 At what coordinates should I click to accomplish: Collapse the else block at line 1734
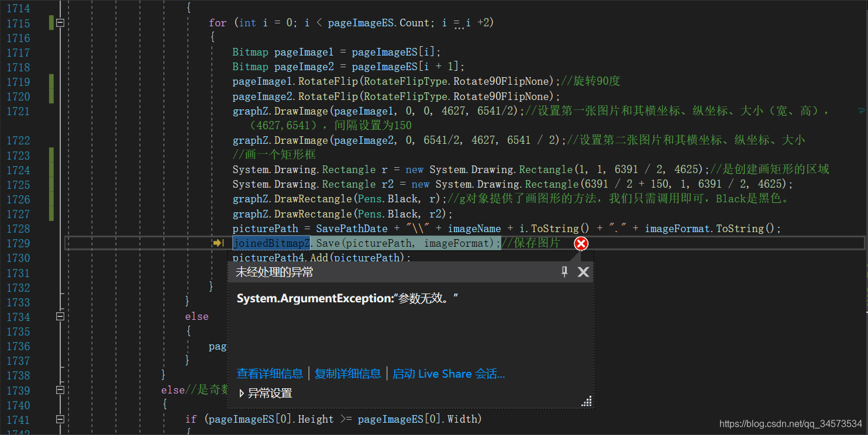60,316
